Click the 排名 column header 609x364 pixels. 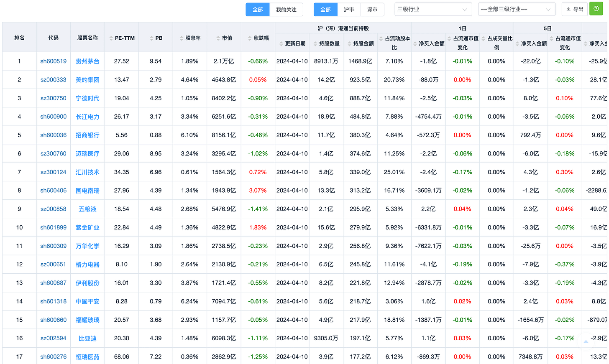pos(19,38)
